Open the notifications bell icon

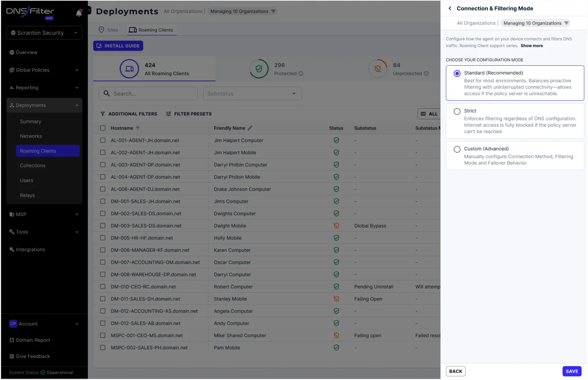coord(79,13)
